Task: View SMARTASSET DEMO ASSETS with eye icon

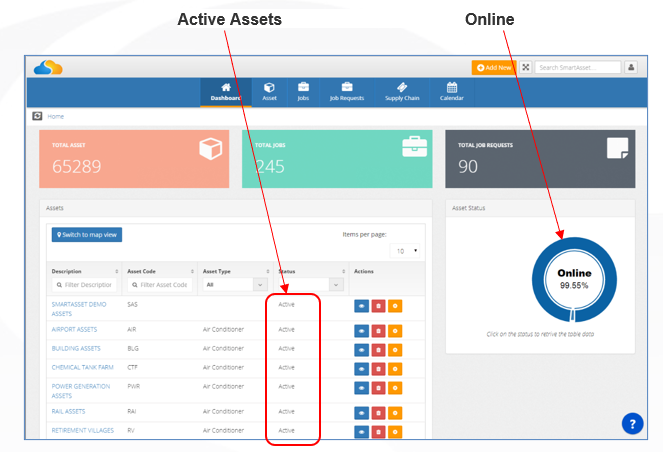Action: [362, 306]
